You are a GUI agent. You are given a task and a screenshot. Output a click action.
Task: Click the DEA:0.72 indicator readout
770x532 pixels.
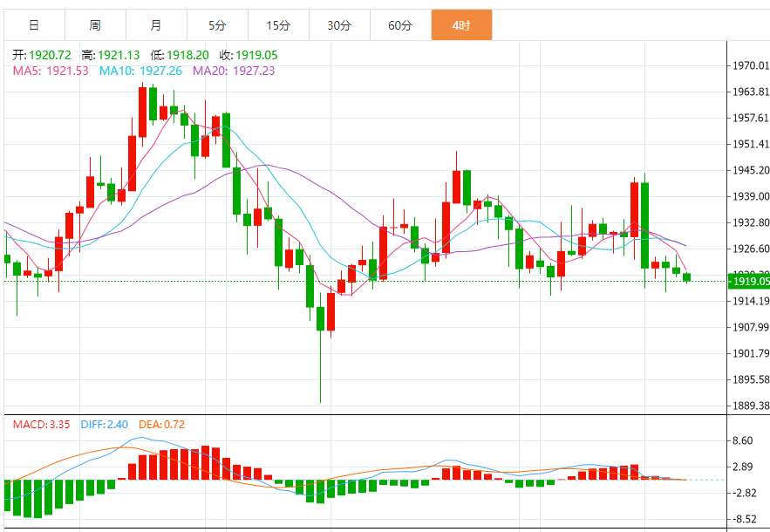pos(161,425)
